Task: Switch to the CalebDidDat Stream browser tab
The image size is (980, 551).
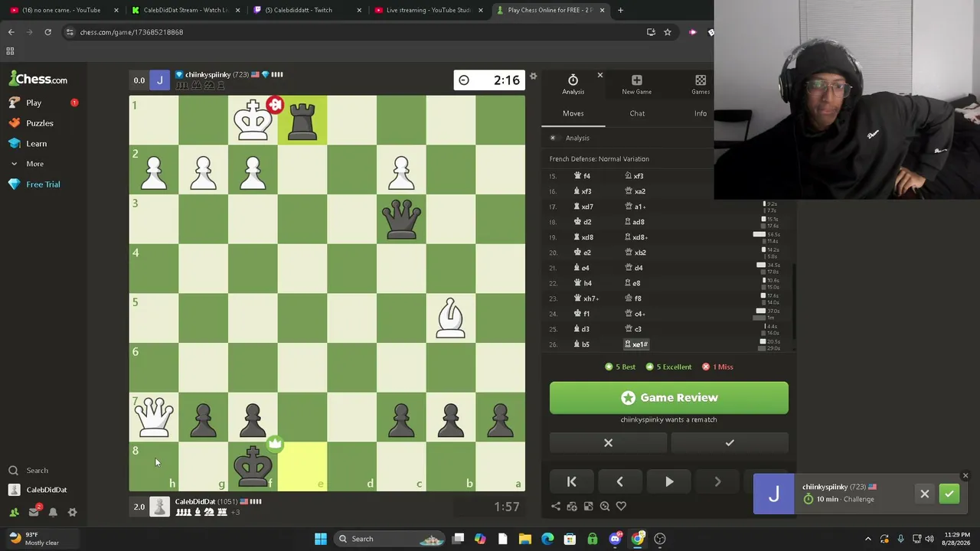Action: 187,10
